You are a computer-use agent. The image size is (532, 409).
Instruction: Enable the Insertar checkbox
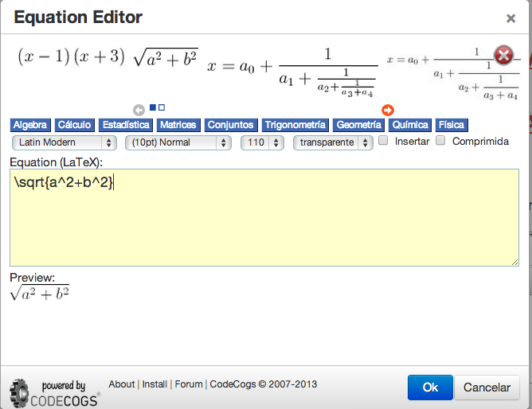383,141
